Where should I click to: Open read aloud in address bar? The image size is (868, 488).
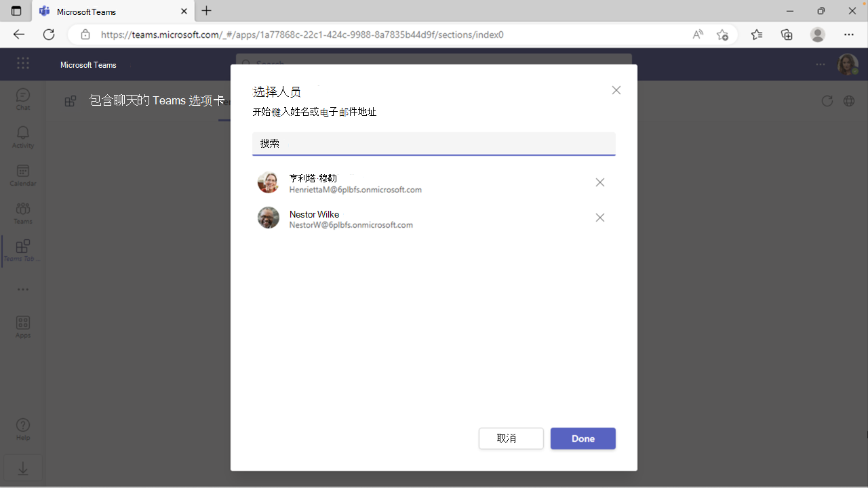(698, 35)
